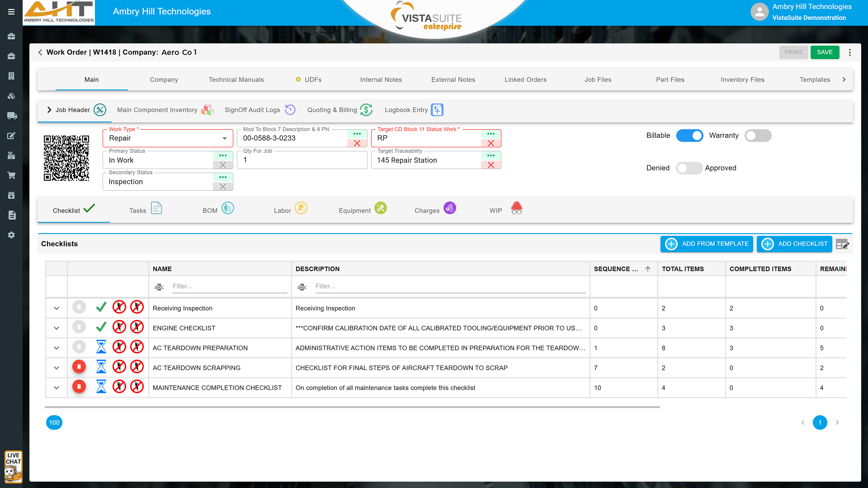Open the three-dot more options menu

click(x=850, y=52)
